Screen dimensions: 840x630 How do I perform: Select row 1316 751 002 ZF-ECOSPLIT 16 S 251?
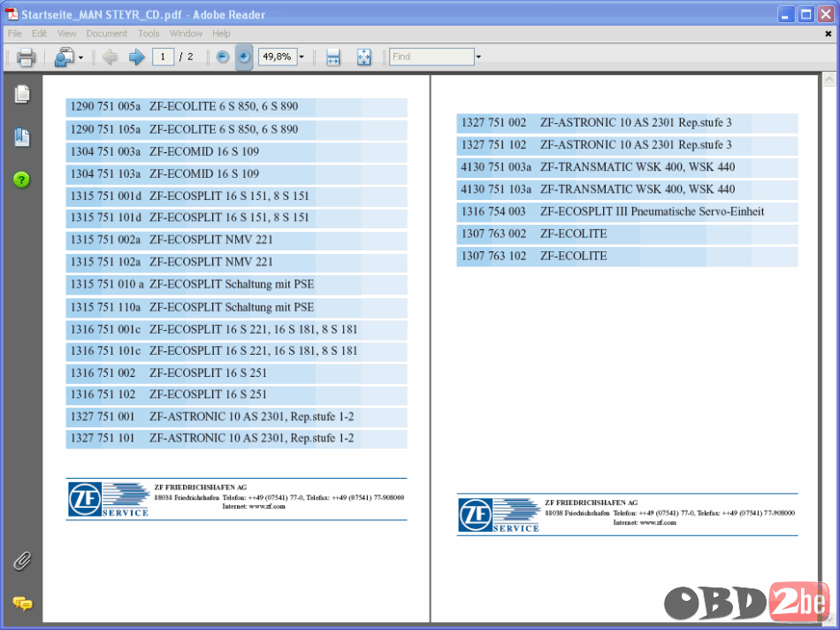click(x=236, y=373)
